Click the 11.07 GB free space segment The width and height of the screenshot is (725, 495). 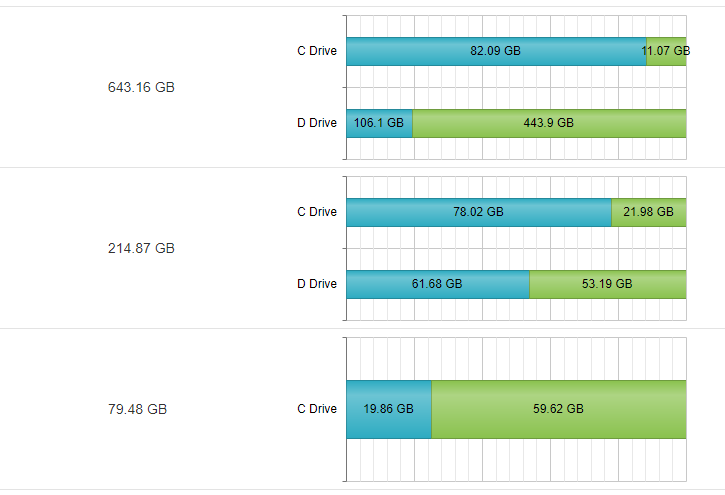[666, 51]
